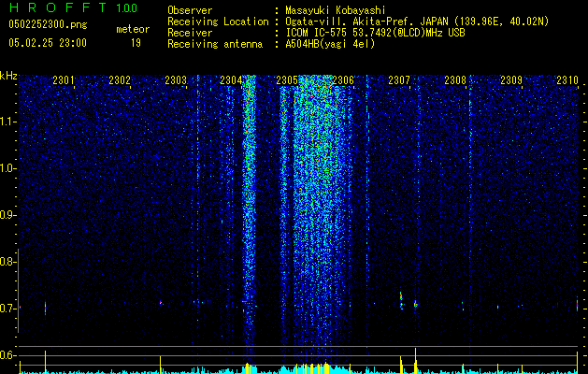Click the 2307 time marker
Image resolution: width=588 pixels, height=374 pixels.
pyautogui.click(x=399, y=79)
